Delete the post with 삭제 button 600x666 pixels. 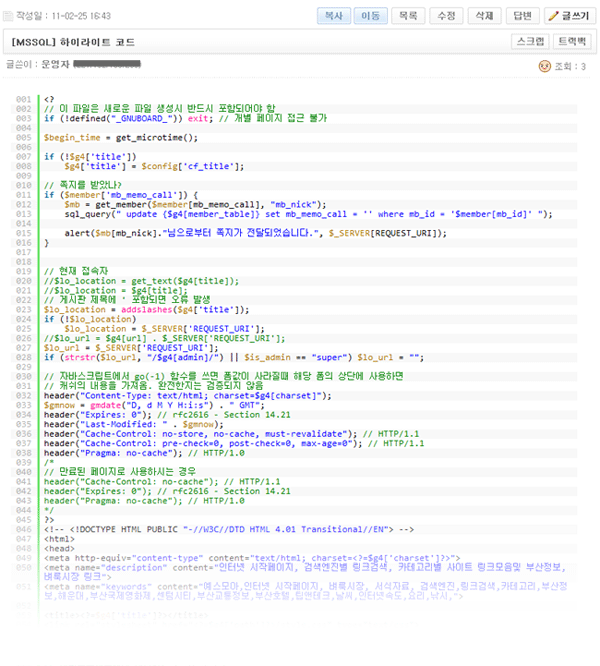coord(484,16)
